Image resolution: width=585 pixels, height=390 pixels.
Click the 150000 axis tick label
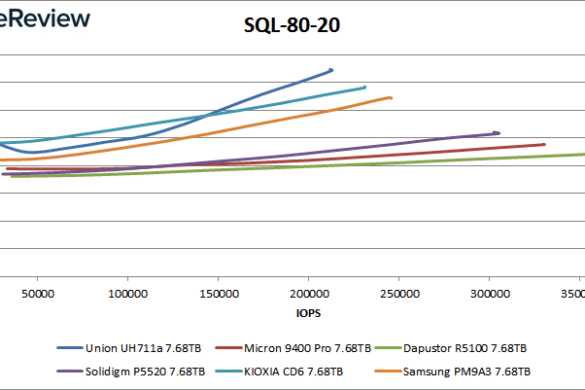(x=219, y=294)
